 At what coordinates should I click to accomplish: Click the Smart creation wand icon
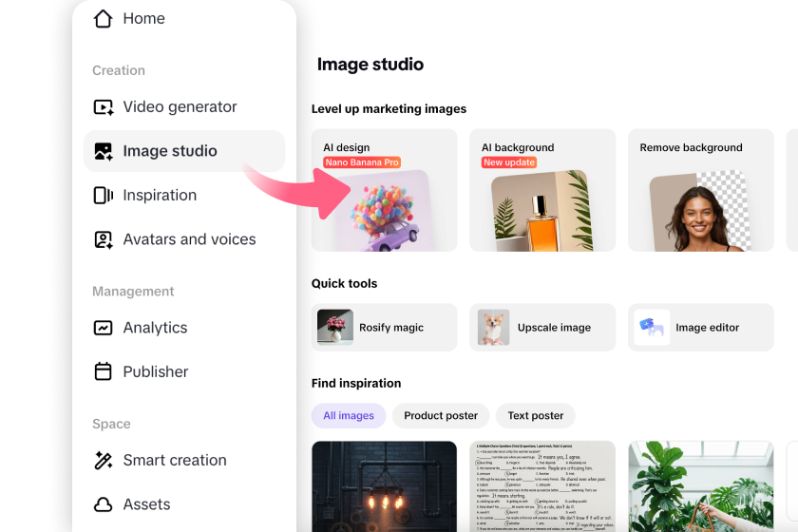(104, 460)
